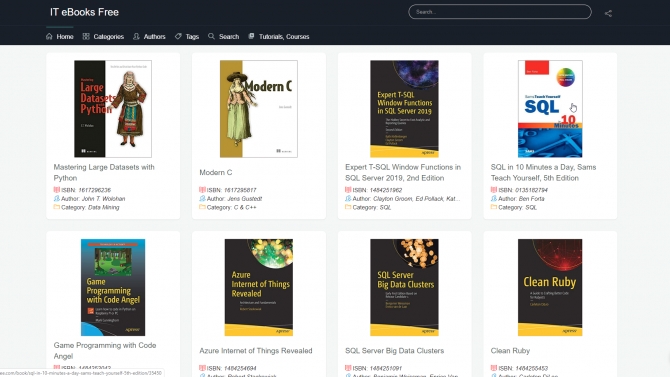Open SQL Server Big Data Clusters cover
Screen dimensions: 670x377
tap(404, 287)
